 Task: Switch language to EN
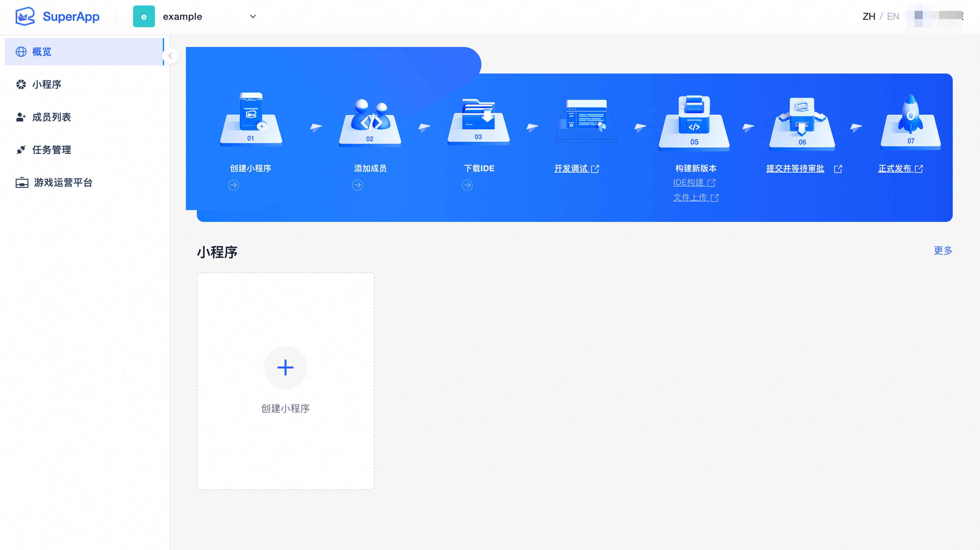893,16
